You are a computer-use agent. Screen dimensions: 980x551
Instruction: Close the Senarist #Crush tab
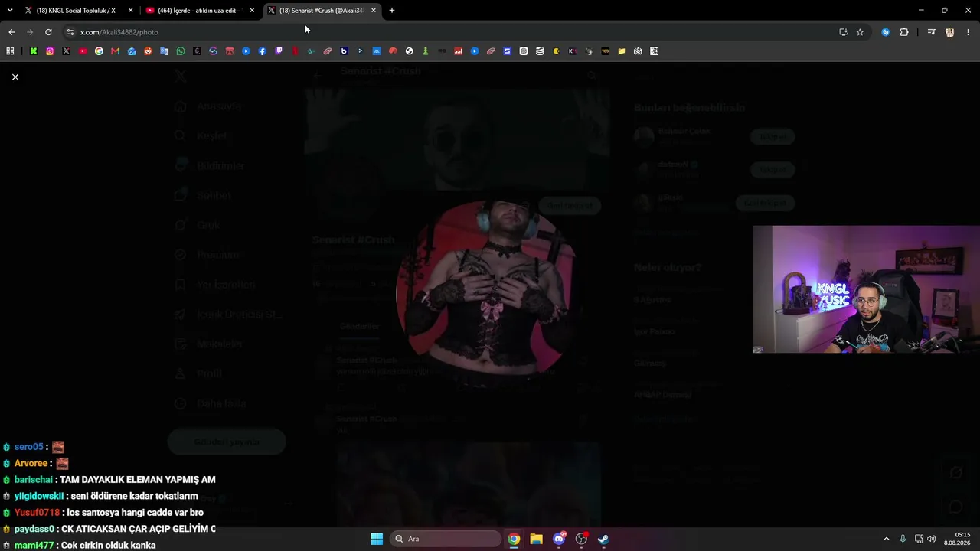[374, 11]
